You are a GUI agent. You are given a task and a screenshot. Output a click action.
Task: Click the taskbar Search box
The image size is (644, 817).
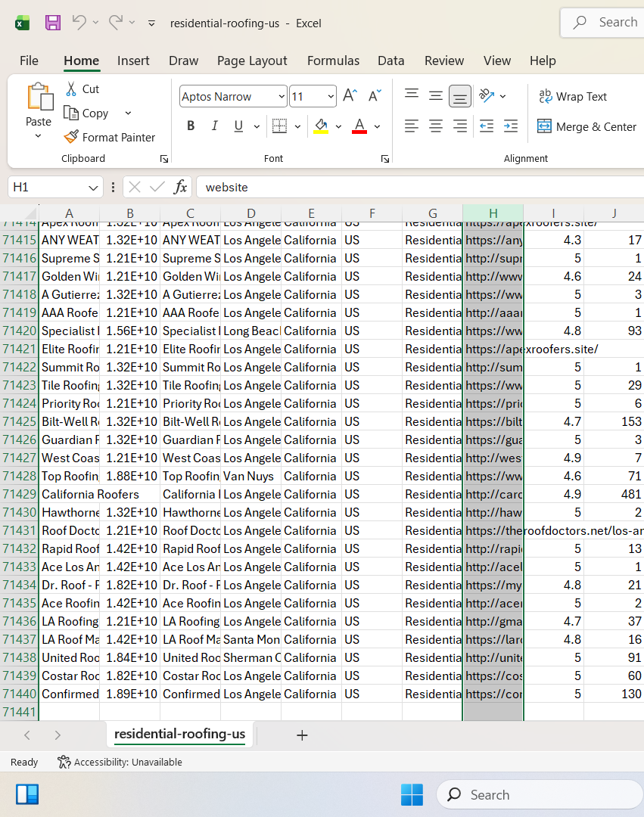pos(540,794)
